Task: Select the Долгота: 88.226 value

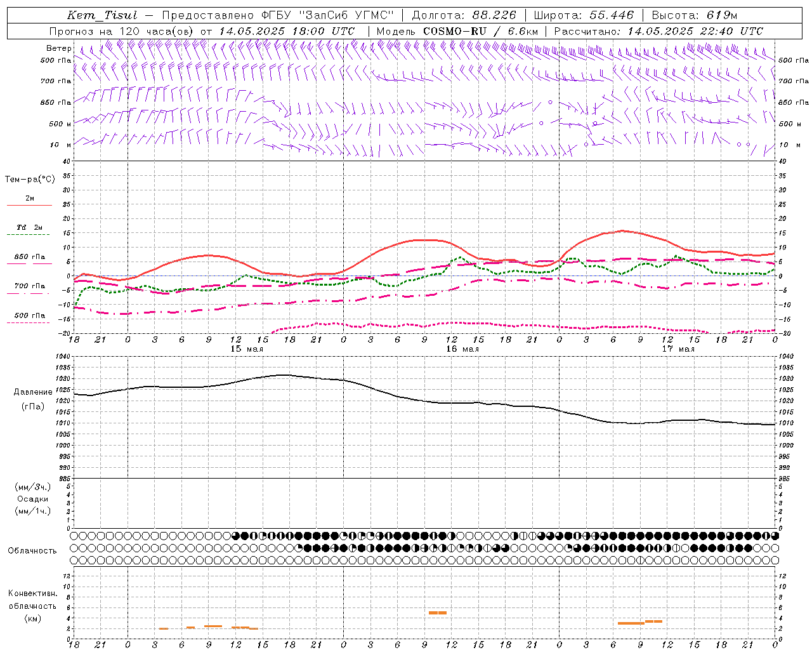Action: [x=494, y=15]
